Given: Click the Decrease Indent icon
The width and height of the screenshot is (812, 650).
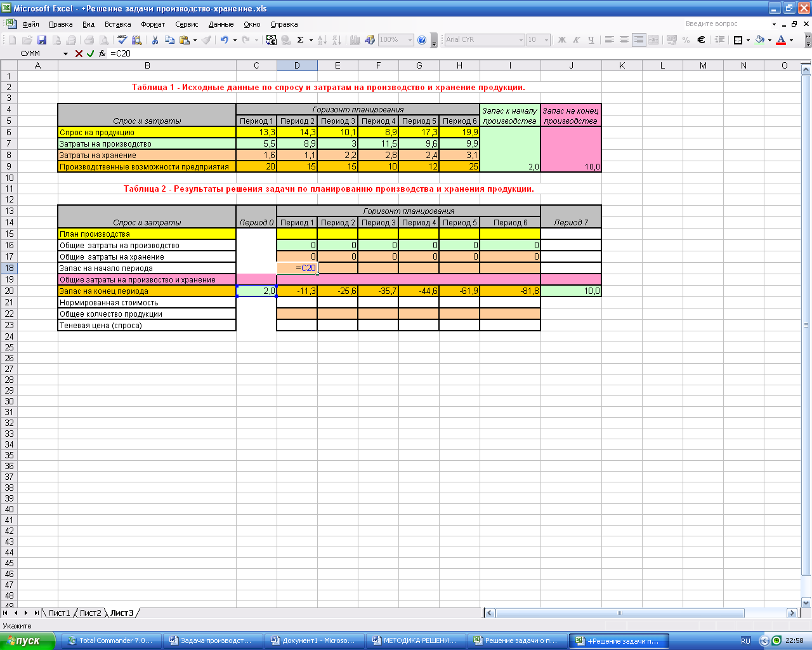Looking at the screenshot, I should pos(719,40).
